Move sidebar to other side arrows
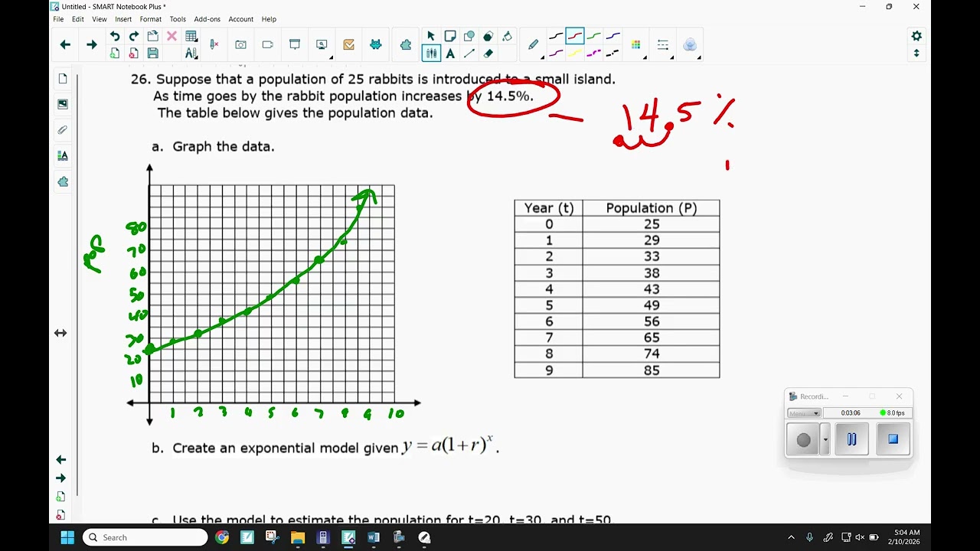980x551 pixels. tap(60, 333)
